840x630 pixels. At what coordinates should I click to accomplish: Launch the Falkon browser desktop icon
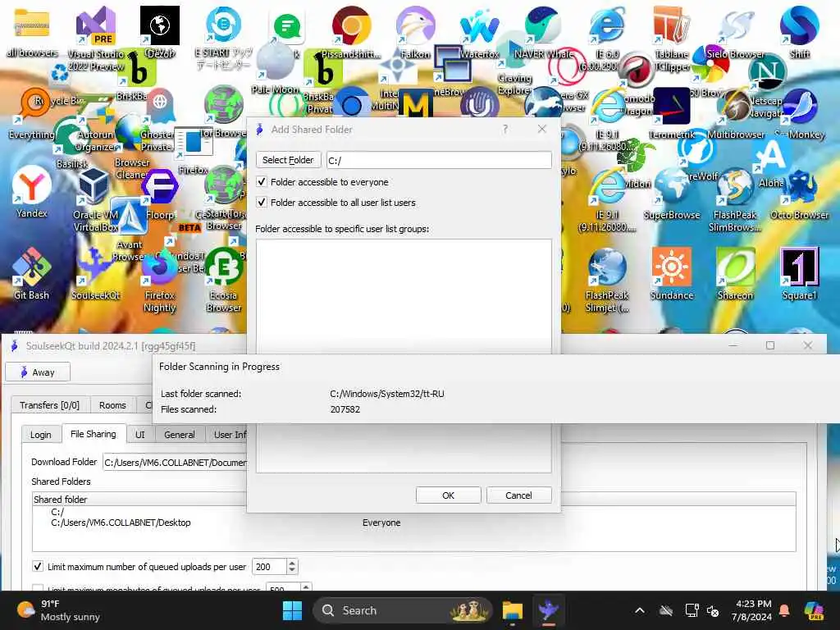tap(415, 31)
